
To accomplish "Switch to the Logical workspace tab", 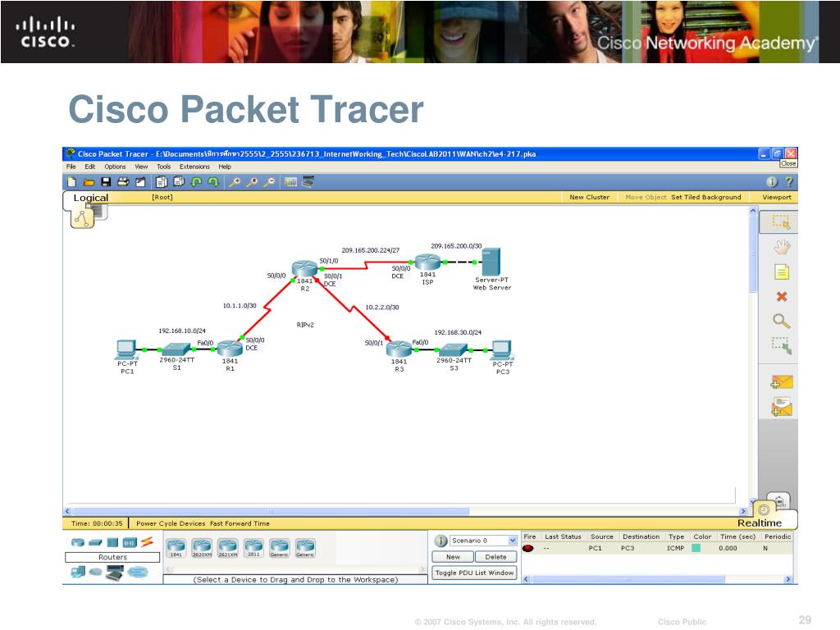I will [90, 198].
